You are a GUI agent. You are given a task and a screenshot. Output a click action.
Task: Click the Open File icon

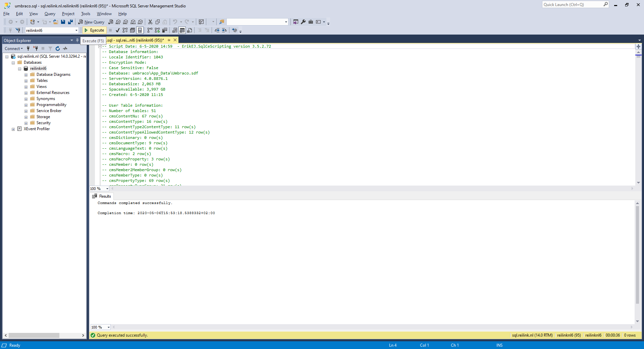tap(56, 22)
